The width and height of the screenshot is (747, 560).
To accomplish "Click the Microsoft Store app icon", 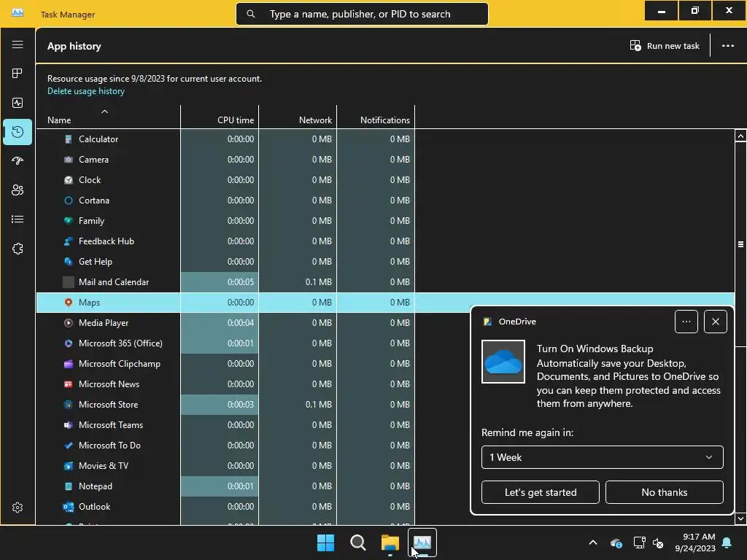I will click(x=69, y=405).
